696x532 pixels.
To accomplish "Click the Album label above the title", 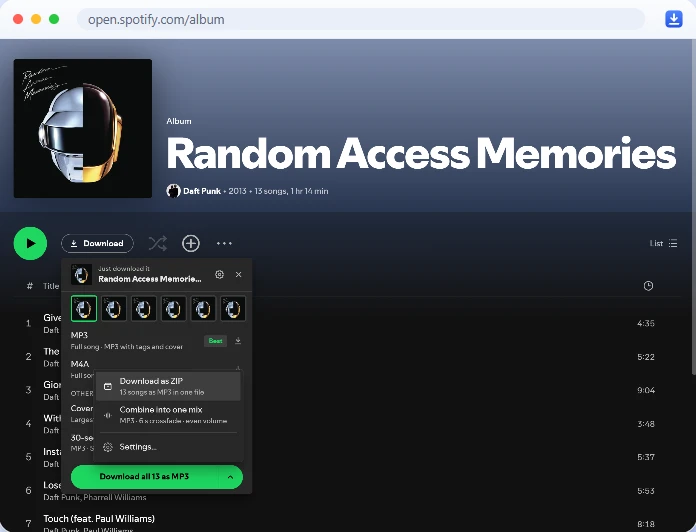I will [179, 121].
